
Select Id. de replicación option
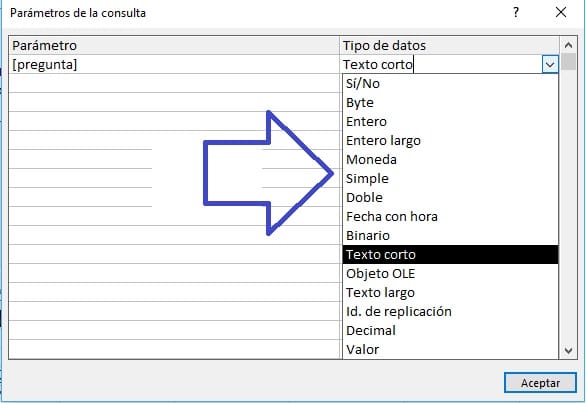tap(450, 311)
